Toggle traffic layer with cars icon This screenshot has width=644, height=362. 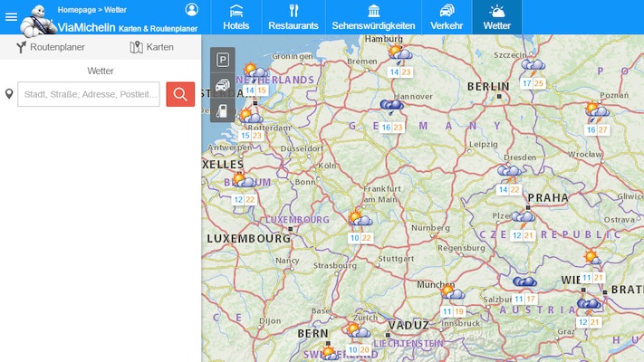(x=223, y=85)
